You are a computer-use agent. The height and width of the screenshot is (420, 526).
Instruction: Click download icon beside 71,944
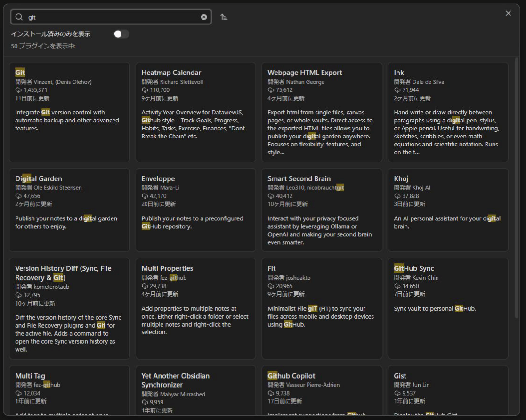(397, 90)
